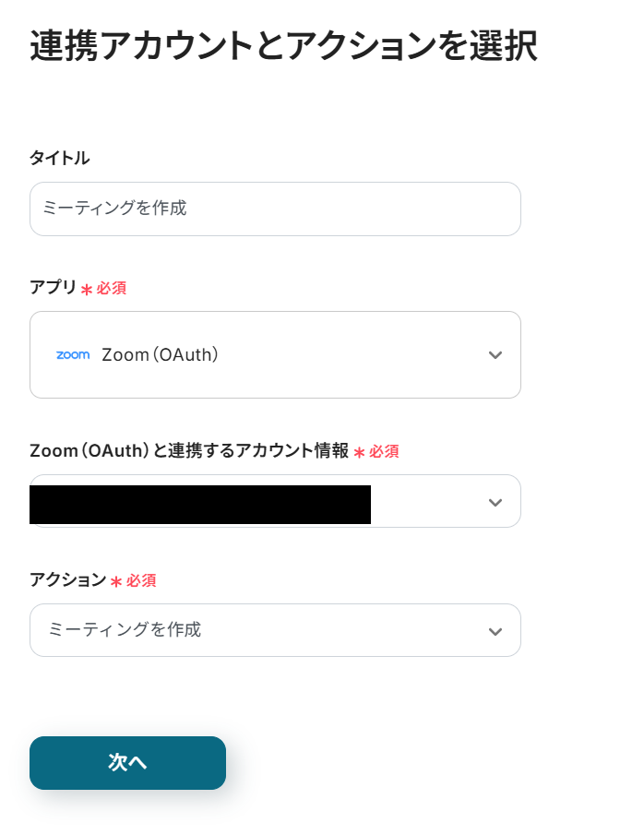This screenshot has height=835, width=644.
Task: Open the account info dropdown chevron
Action: (495, 502)
